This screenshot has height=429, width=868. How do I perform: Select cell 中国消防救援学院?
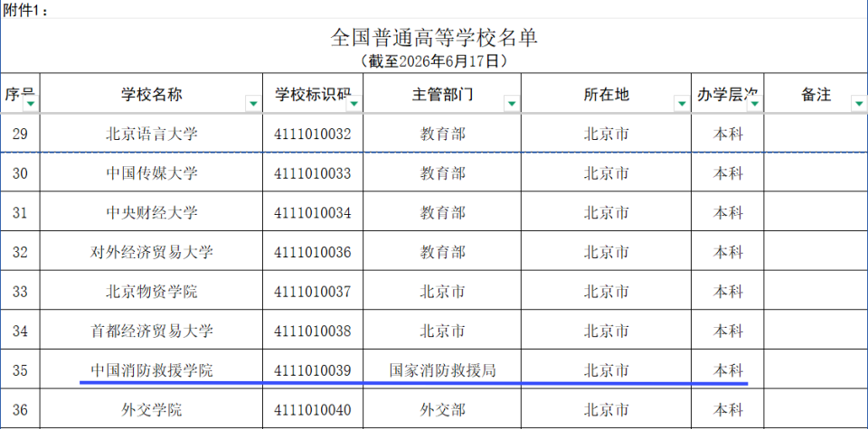click(151, 369)
